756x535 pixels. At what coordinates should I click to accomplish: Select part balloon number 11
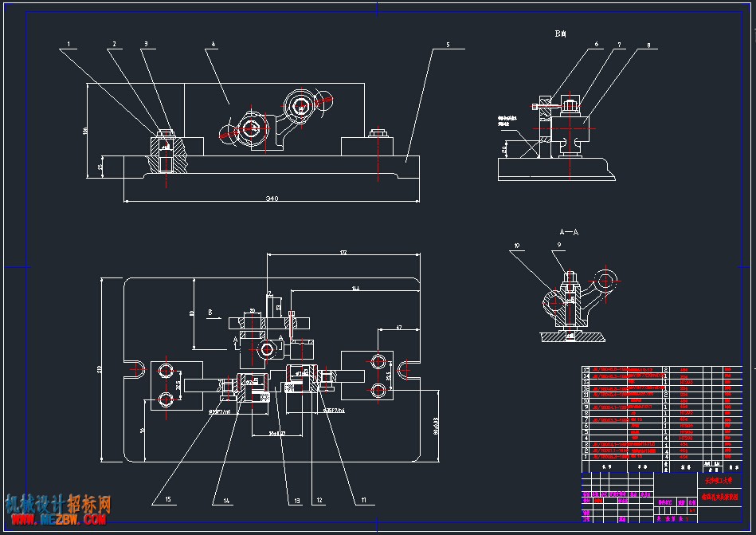pyautogui.click(x=364, y=500)
